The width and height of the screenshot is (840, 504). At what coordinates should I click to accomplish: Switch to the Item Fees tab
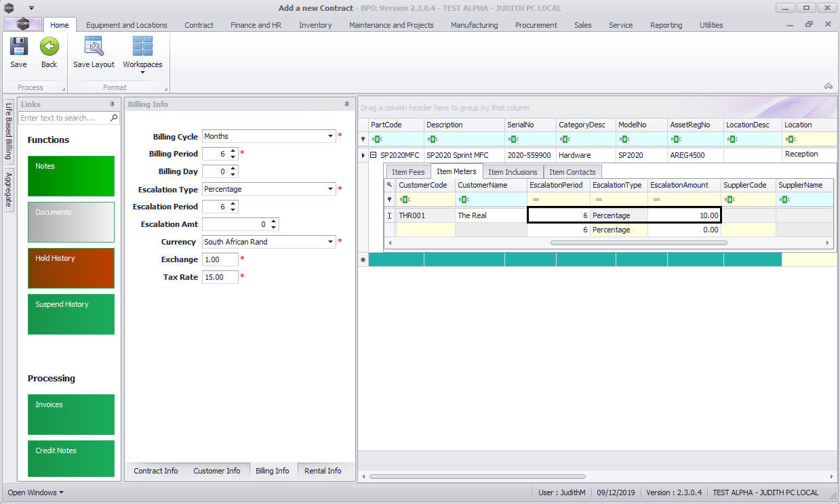pos(408,172)
